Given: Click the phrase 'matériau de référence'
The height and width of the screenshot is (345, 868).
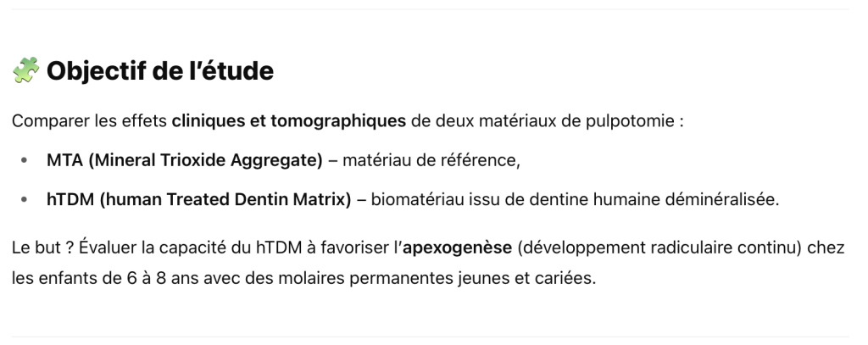Looking at the screenshot, I should click(x=429, y=160).
